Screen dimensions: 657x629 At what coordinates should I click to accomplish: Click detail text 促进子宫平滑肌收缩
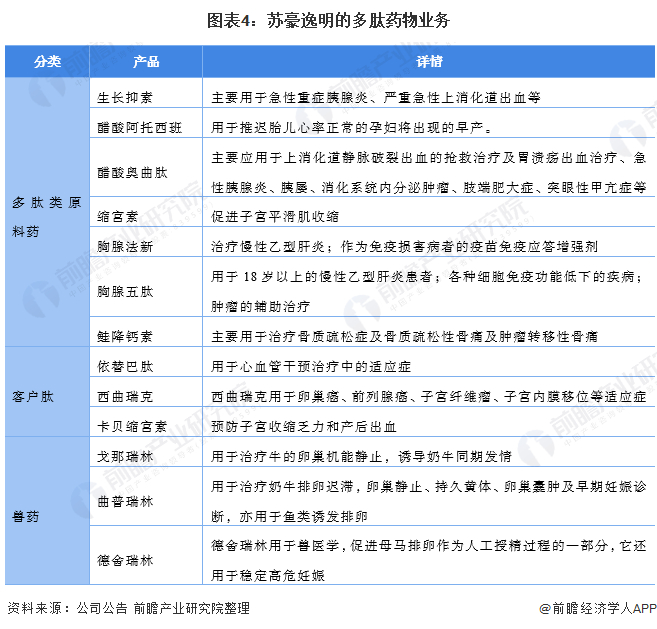click(x=275, y=216)
